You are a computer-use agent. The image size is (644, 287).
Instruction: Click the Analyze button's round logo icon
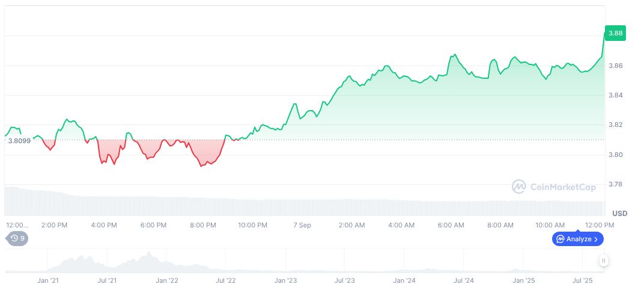pos(560,239)
